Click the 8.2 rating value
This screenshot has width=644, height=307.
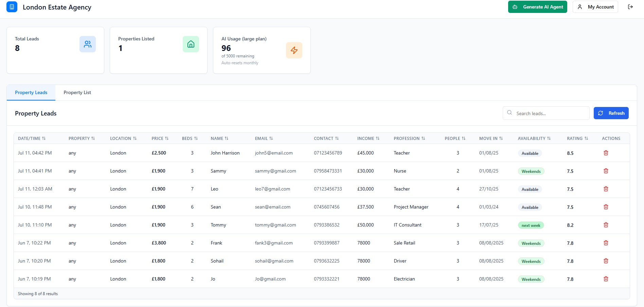(x=570, y=225)
